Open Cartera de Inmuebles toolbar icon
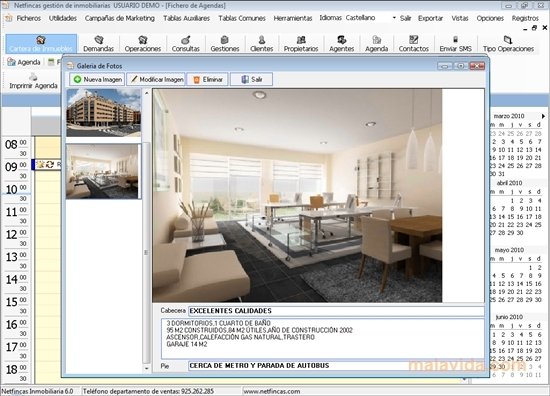 [41, 43]
